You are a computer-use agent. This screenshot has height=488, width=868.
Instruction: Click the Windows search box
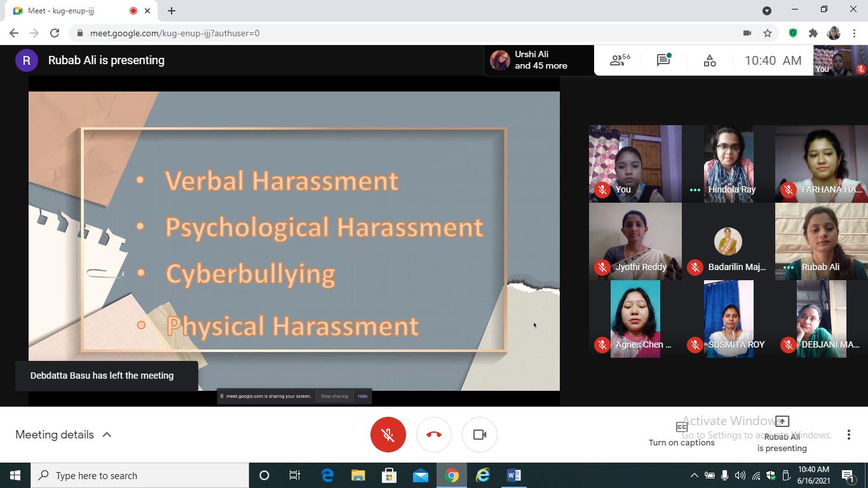140,475
